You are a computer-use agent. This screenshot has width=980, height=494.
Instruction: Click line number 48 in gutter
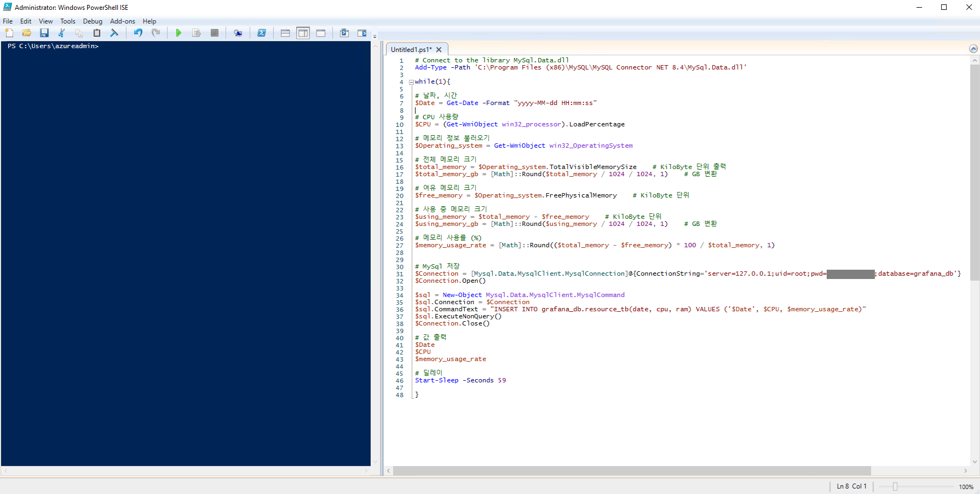[400, 395]
